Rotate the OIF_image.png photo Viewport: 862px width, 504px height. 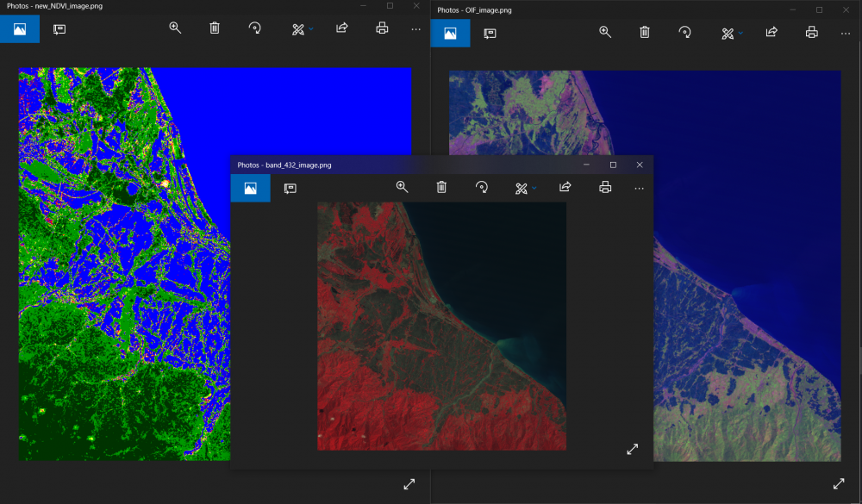coord(684,33)
